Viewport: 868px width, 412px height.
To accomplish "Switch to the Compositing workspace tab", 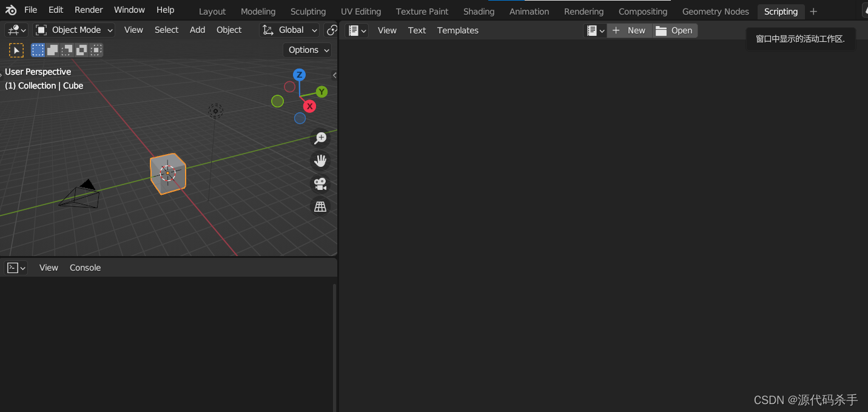I will point(643,12).
